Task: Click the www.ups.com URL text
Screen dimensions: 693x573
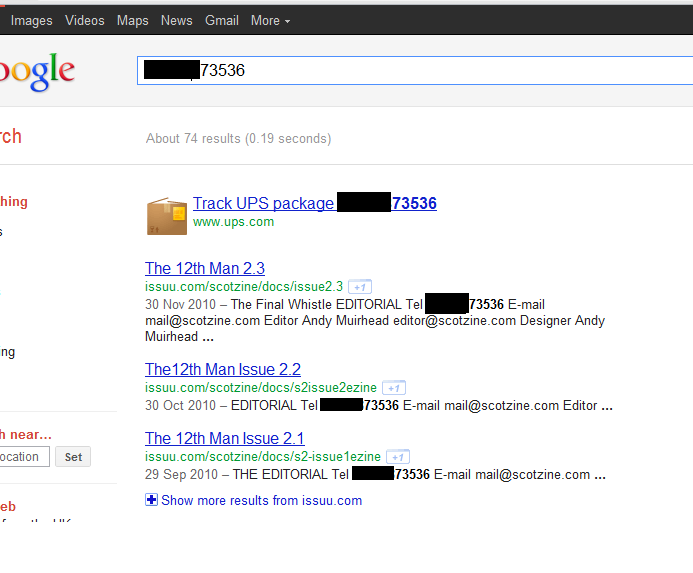Action: coord(233,222)
